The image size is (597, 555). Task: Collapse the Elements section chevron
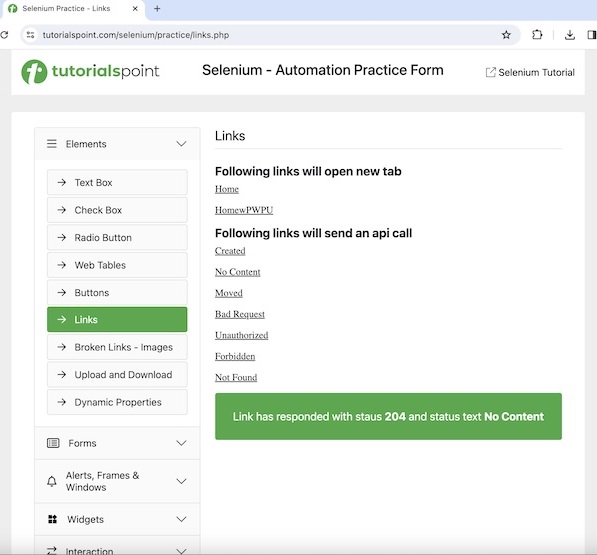click(x=181, y=144)
